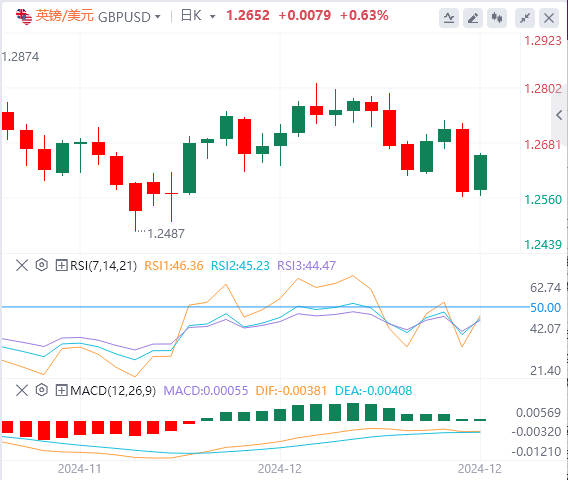Collapse chart with shrink arrows icon
The height and width of the screenshot is (480, 568).
coord(525,18)
